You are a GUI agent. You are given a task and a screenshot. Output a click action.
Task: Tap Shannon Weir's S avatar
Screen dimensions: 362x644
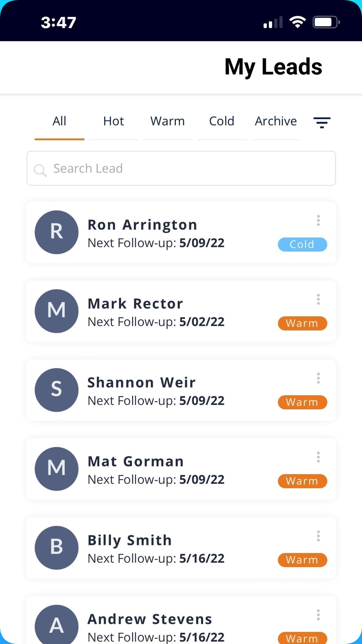tap(57, 390)
